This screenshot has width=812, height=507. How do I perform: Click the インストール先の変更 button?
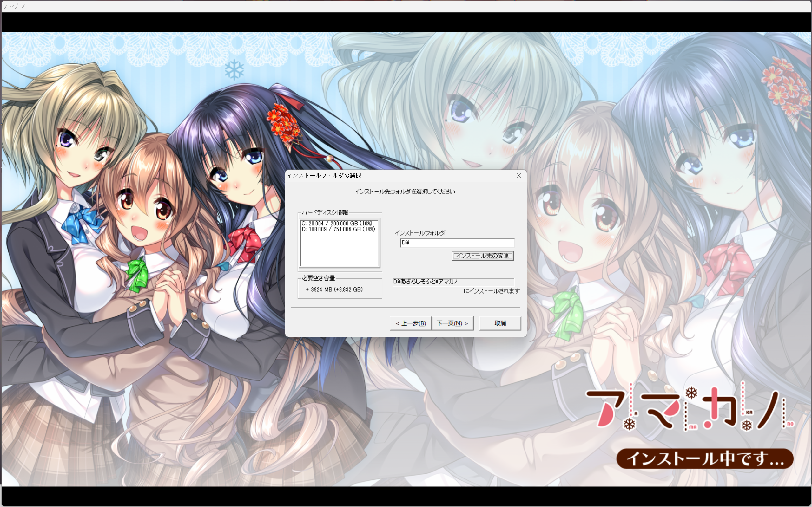(483, 256)
